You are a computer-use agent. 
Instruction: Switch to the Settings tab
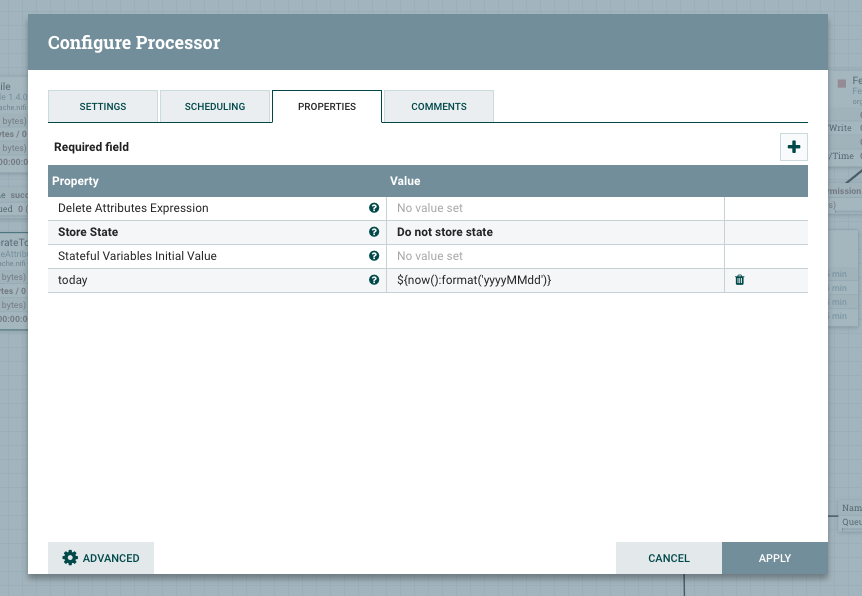103,106
